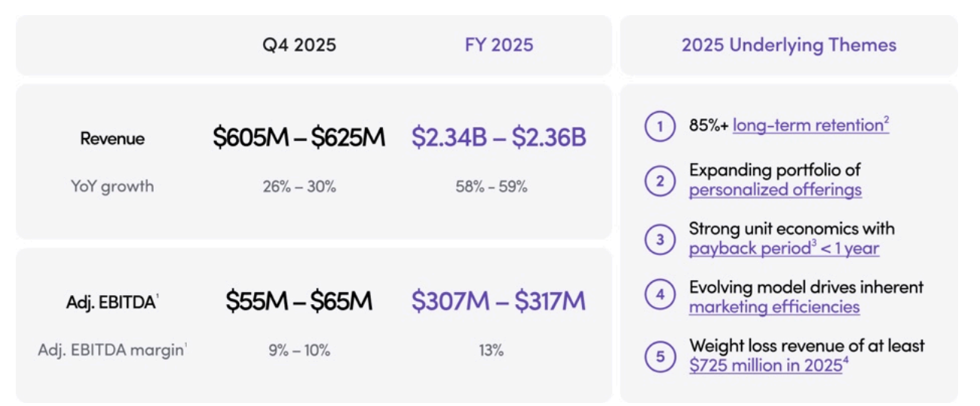Click the marketing efficiencies link
The image size is (980, 406).
tap(774, 307)
